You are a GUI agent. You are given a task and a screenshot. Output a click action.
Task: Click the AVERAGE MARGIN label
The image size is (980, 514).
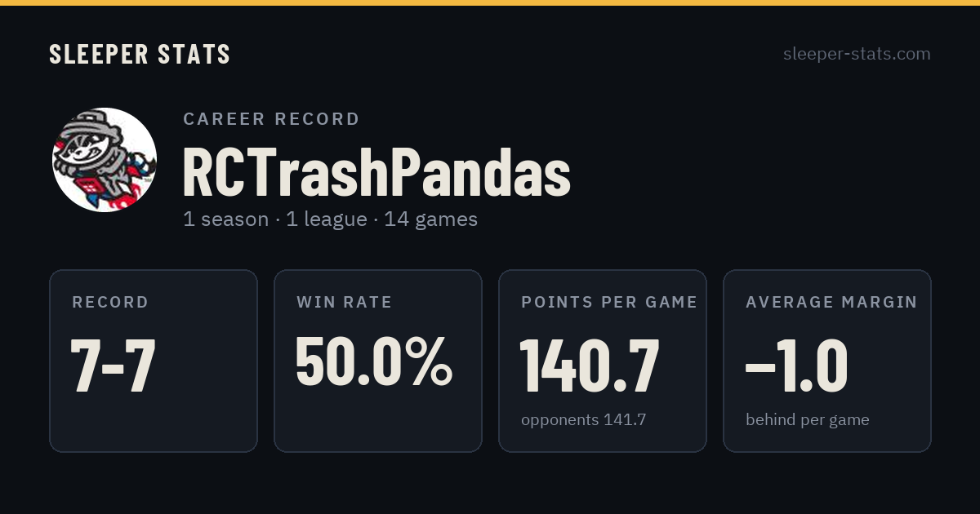coord(831,303)
